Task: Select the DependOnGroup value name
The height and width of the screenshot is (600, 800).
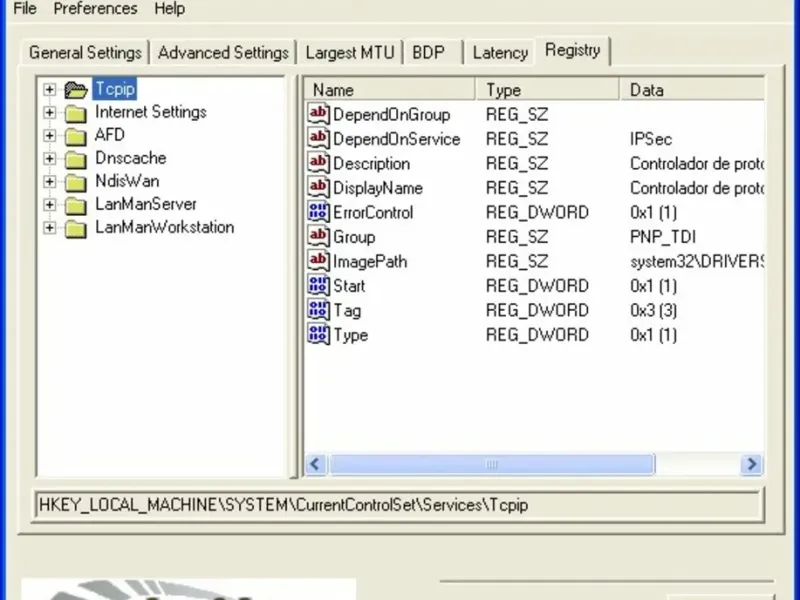Action: pyautogui.click(x=391, y=115)
